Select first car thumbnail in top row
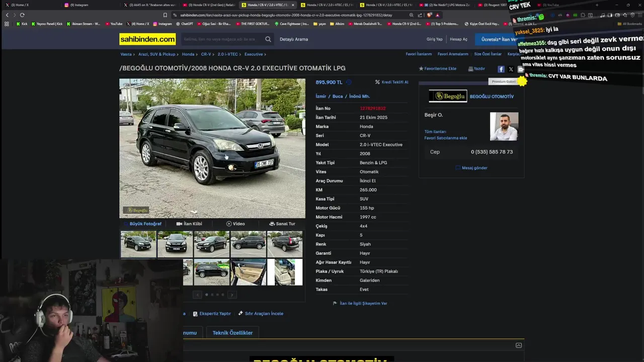This screenshot has height=362, width=644. point(138,244)
